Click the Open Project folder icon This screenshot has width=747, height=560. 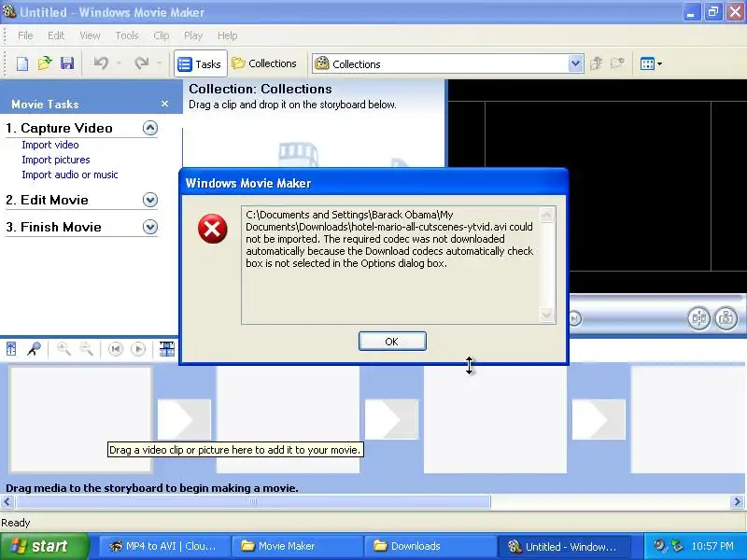click(44, 63)
